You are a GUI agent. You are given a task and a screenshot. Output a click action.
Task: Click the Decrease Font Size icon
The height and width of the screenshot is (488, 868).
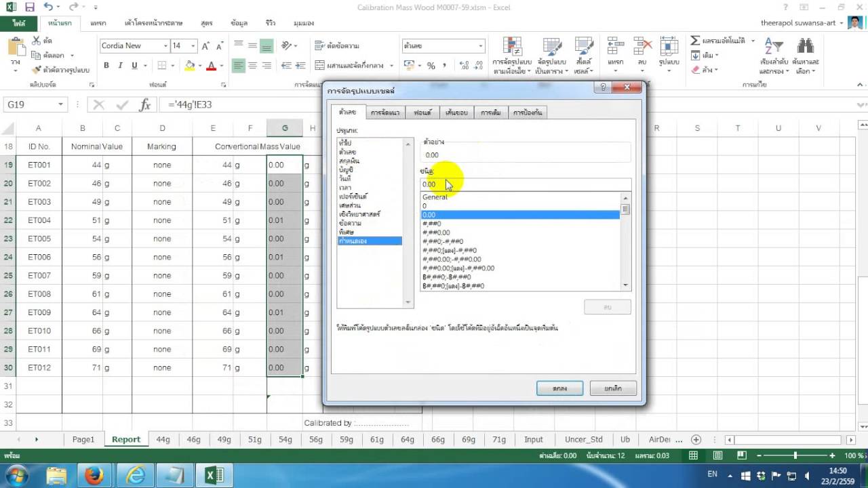click(220, 45)
